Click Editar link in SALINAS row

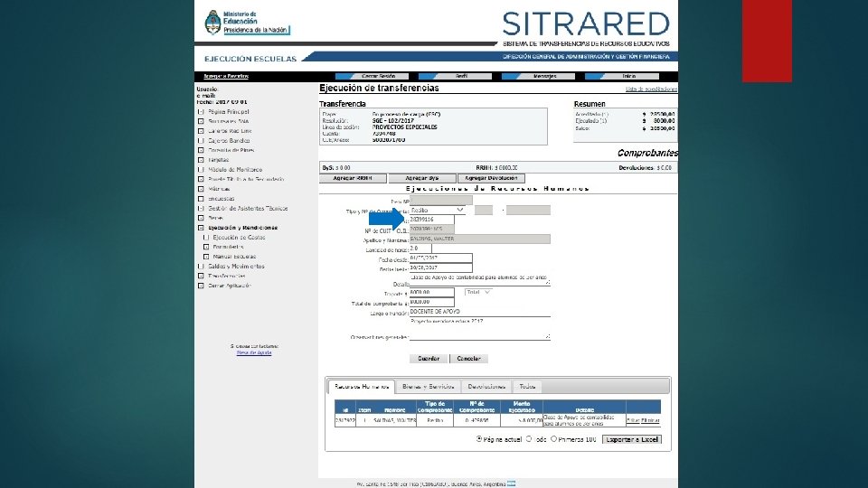tap(633, 420)
